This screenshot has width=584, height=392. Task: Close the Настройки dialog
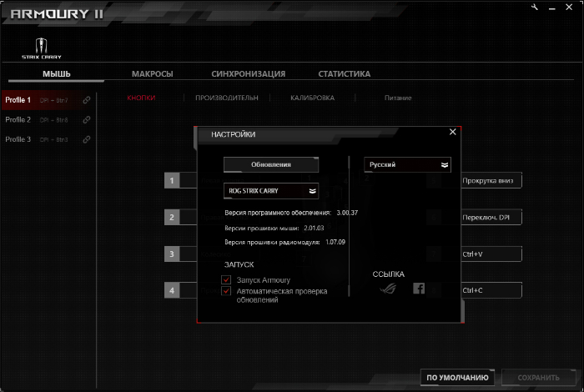(x=452, y=132)
